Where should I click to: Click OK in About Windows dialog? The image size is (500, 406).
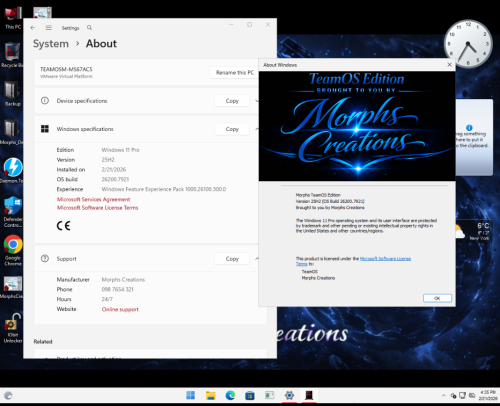pyautogui.click(x=437, y=298)
